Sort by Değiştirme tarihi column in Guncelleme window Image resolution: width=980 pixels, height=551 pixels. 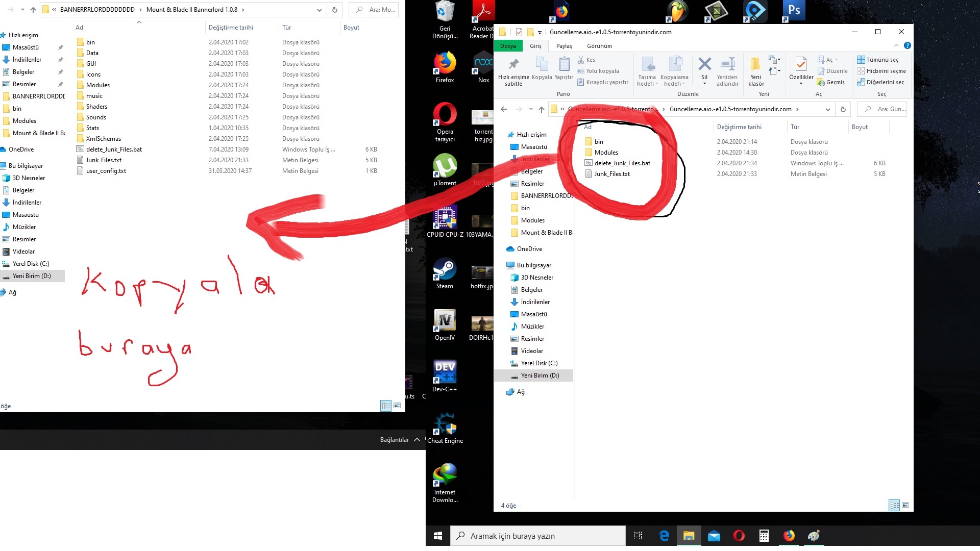click(x=739, y=127)
